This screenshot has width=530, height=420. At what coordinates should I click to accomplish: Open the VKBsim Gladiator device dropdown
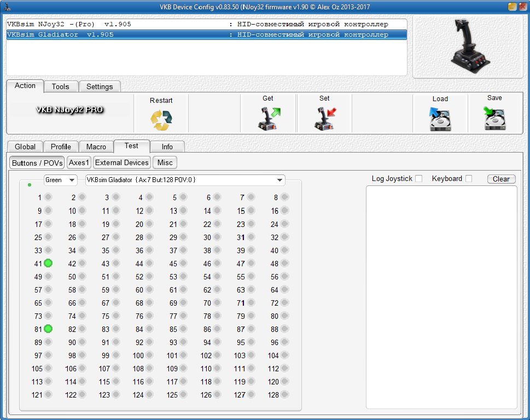pyautogui.click(x=185, y=180)
